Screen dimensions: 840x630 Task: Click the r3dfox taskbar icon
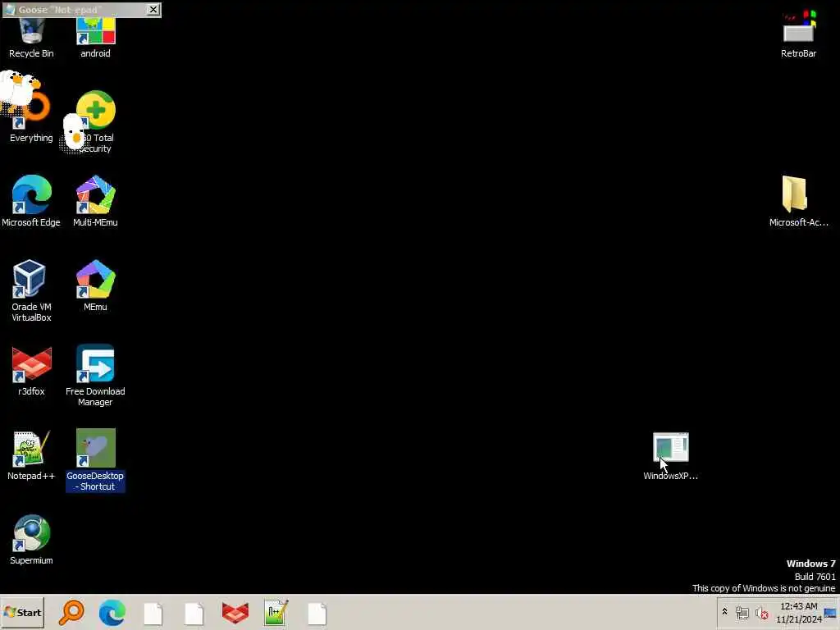235,613
